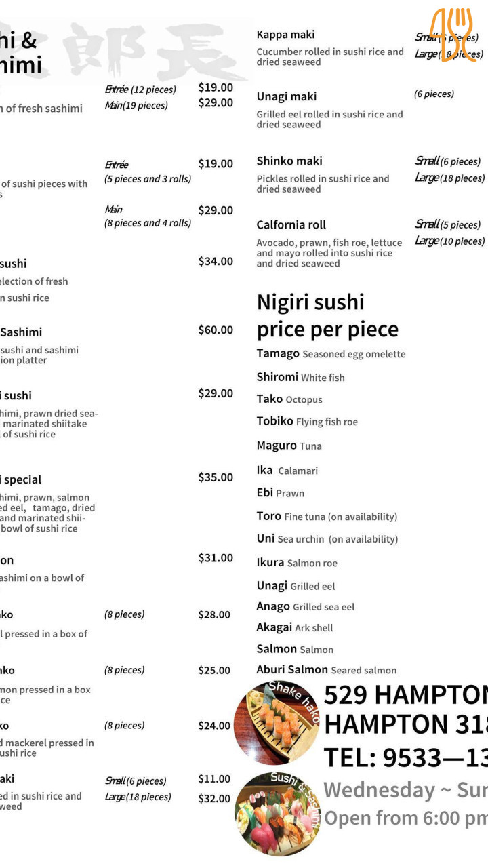Image resolution: width=488 pixels, height=868 pixels.
Task: Choose the Uni sea urchin nigiri
Action: [x=327, y=538]
